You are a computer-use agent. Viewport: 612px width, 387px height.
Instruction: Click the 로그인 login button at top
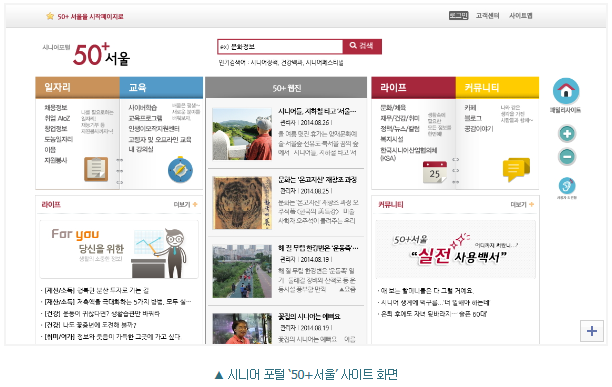tap(458, 16)
